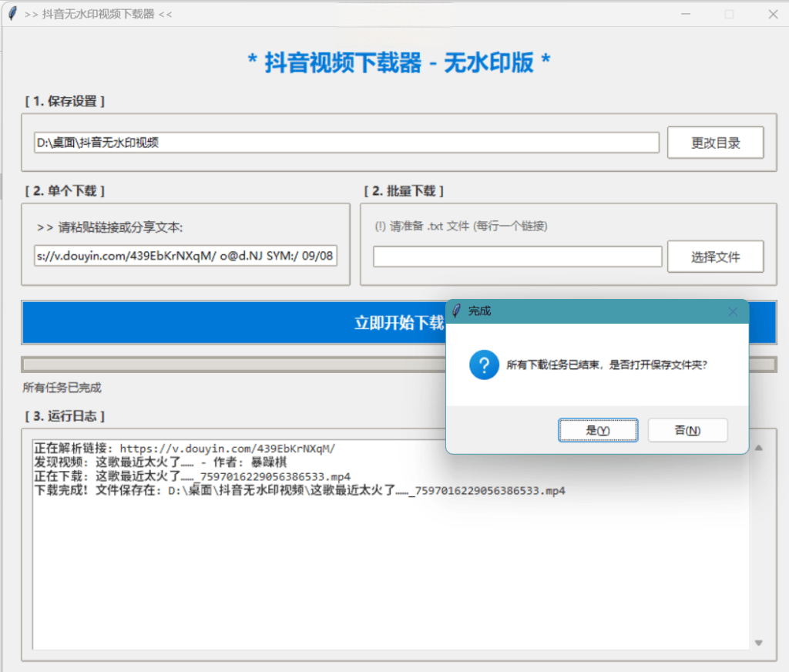789x672 pixels.
Task: Click the blue question mark icon
Action: click(484, 365)
